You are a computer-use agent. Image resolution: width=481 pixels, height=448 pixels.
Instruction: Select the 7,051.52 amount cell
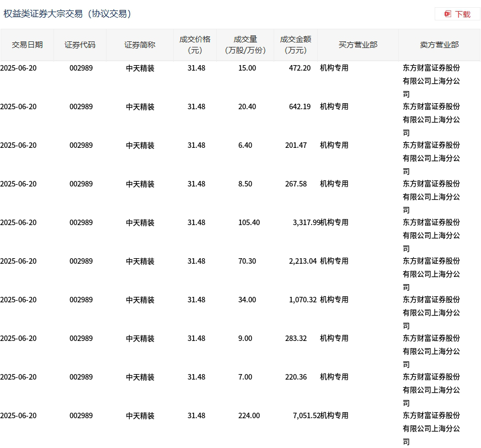click(306, 415)
